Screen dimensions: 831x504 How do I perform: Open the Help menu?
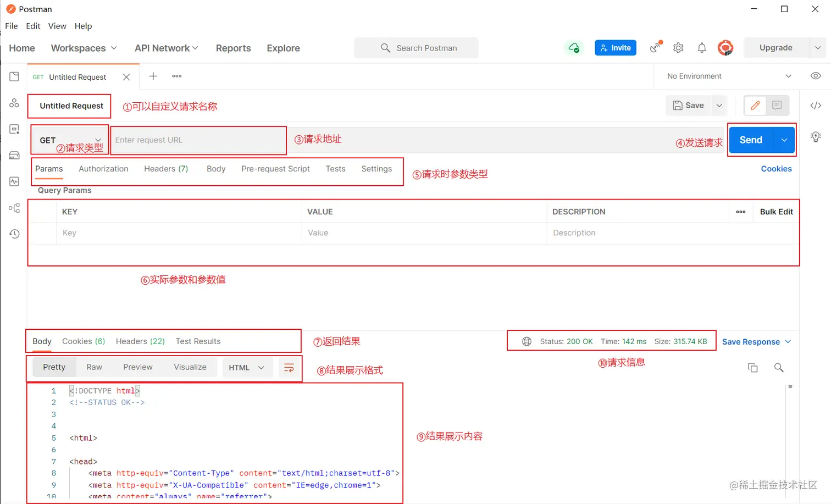click(x=84, y=26)
